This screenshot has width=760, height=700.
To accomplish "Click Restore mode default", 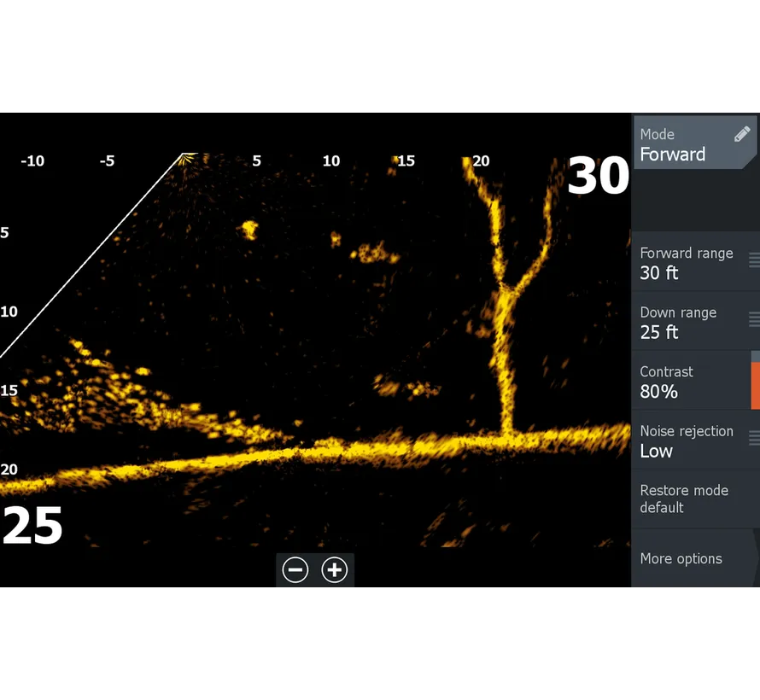I will click(696, 499).
